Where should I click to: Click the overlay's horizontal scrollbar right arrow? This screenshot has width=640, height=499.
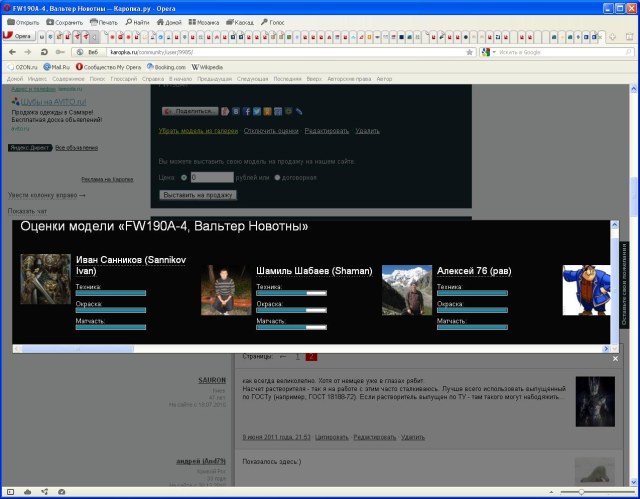[x=607, y=348]
